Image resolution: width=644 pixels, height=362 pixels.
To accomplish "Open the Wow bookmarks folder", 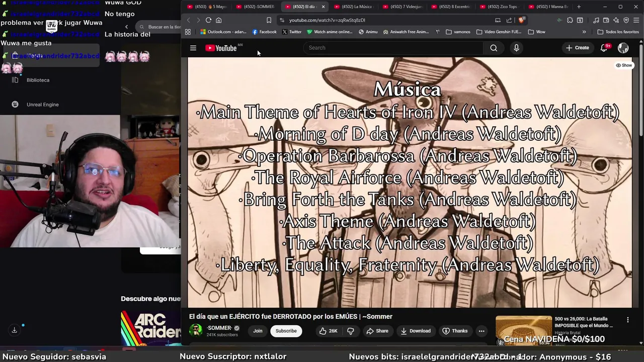I will 536,32.
